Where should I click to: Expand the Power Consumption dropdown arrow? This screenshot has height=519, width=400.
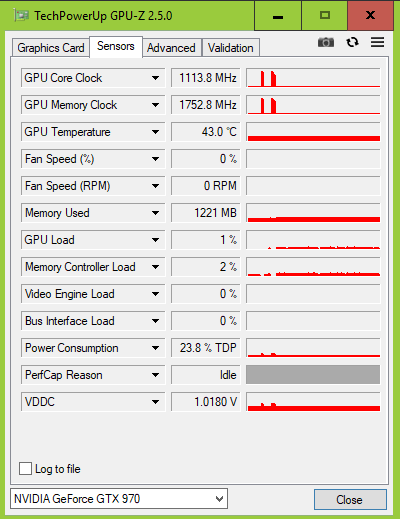coord(155,348)
